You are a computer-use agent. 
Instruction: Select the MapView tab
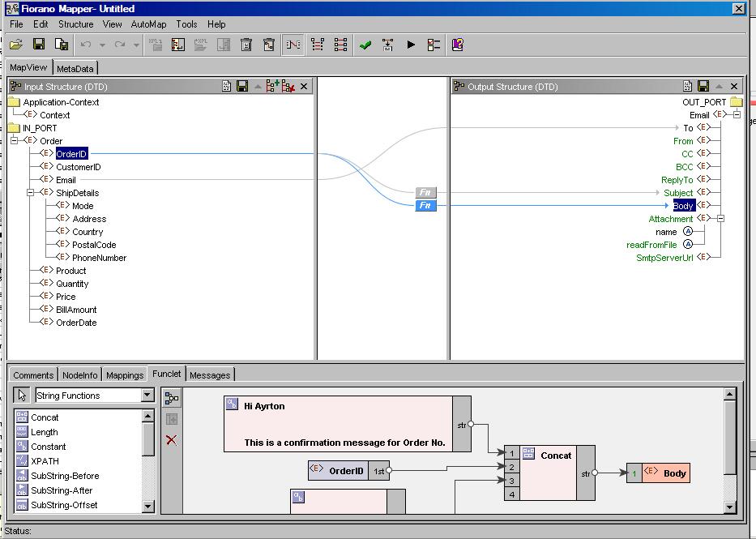pyautogui.click(x=28, y=67)
